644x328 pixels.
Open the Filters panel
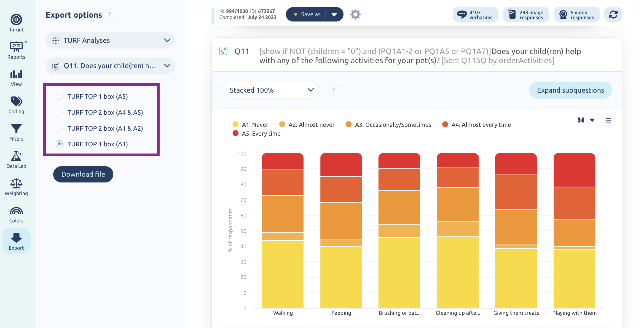point(16,132)
